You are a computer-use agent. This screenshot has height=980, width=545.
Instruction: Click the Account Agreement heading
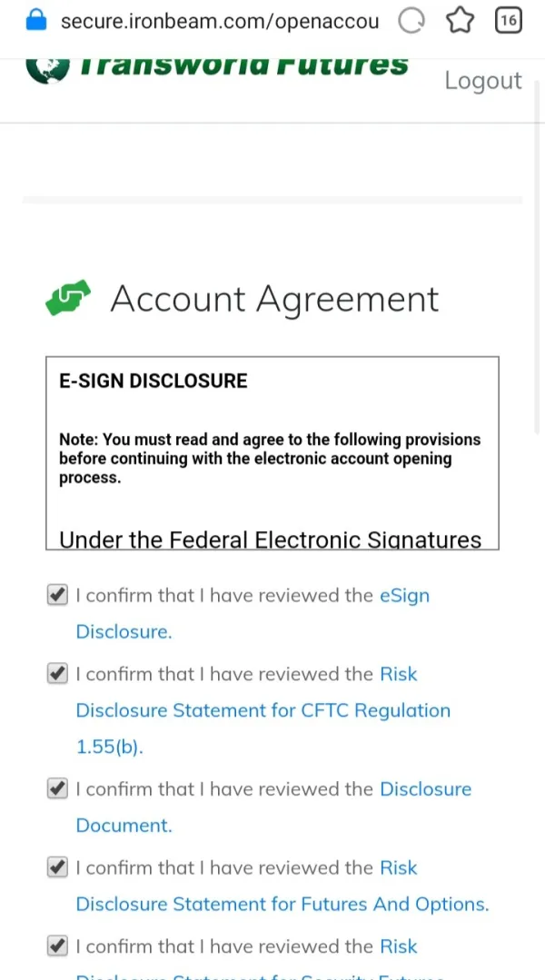click(x=274, y=299)
